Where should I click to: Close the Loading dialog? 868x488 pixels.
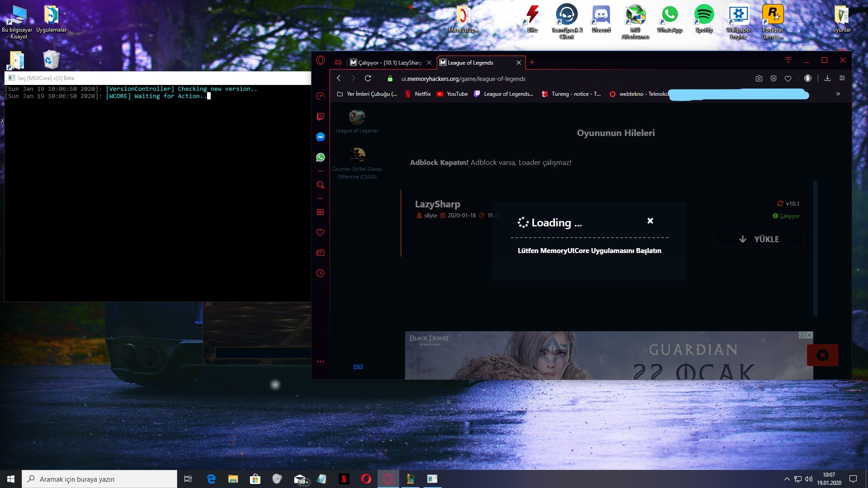650,221
